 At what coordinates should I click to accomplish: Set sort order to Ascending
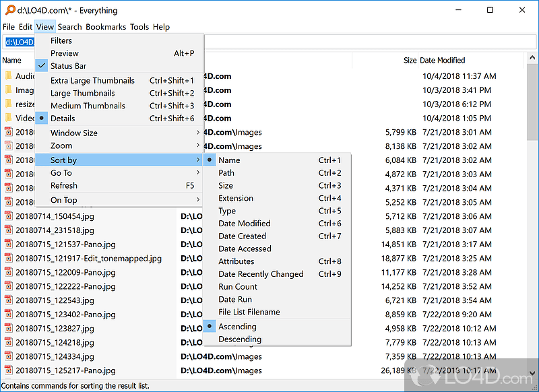coord(277,327)
